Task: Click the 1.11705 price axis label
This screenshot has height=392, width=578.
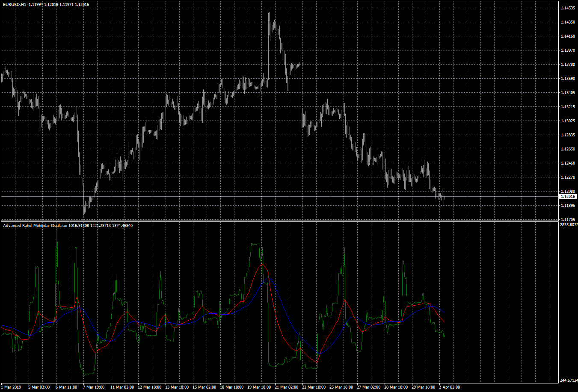Action: coord(568,219)
